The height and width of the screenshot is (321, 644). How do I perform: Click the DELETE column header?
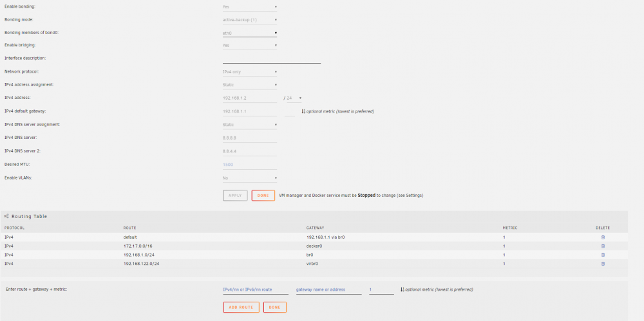click(x=603, y=228)
